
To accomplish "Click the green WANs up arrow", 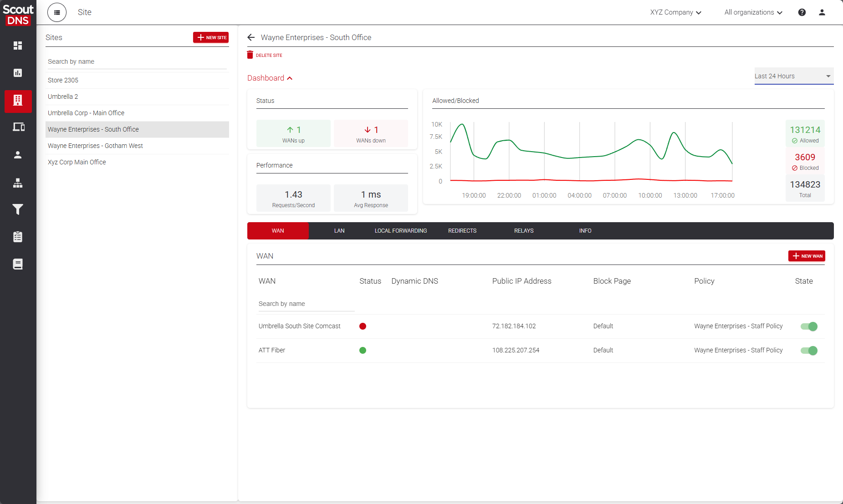I will point(290,130).
